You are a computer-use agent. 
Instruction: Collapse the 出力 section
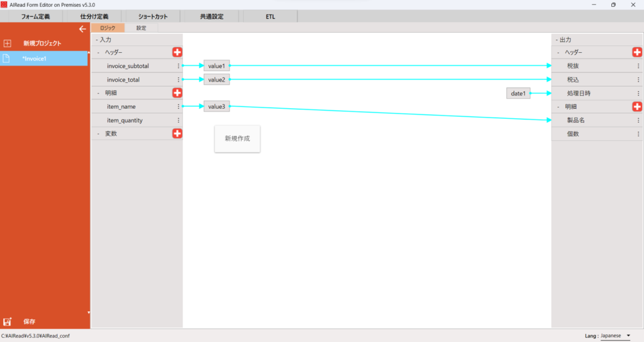(557, 40)
